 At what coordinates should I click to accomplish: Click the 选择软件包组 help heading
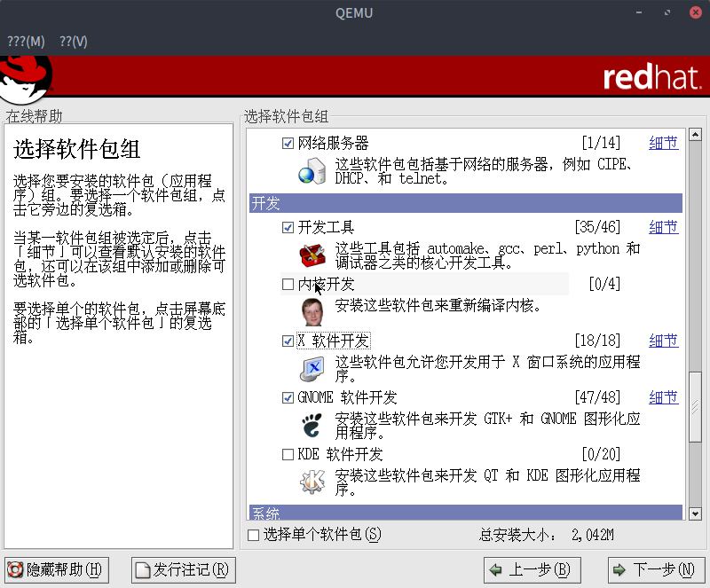tap(76, 149)
